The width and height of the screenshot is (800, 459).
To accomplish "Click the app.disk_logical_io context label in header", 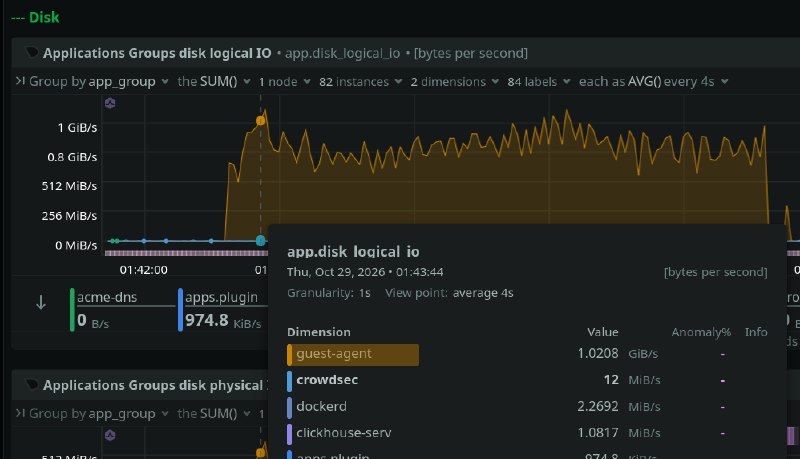I will (x=342, y=53).
